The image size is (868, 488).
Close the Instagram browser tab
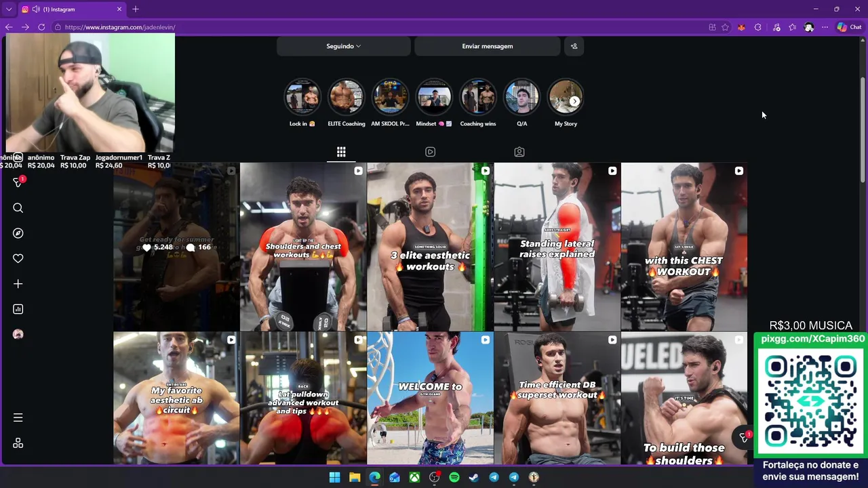tap(119, 9)
